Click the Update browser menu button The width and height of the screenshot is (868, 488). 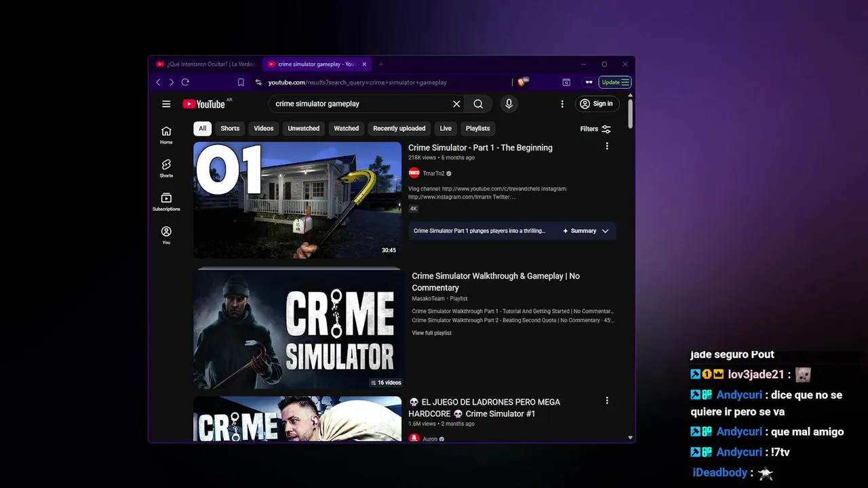tap(615, 82)
